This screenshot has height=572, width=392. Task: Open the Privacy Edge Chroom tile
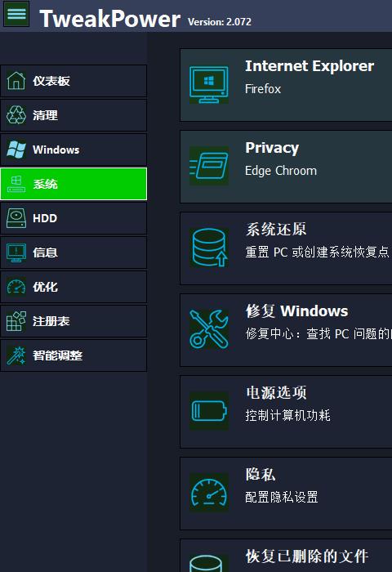[x=286, y=167]
